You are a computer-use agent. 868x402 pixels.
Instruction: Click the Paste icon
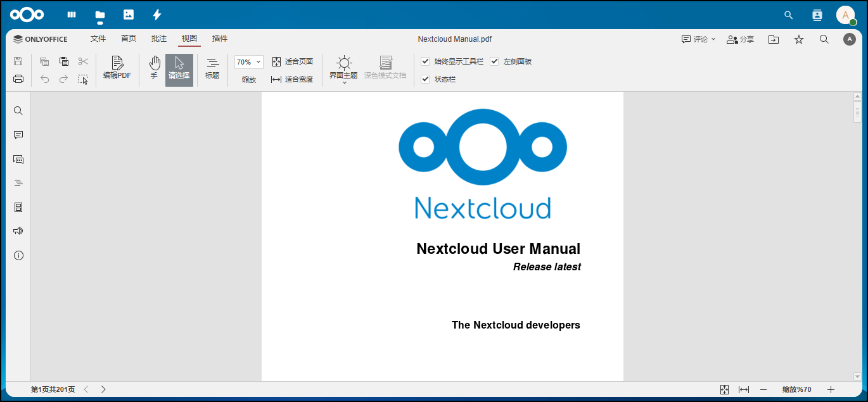click(x=64, y=61)
